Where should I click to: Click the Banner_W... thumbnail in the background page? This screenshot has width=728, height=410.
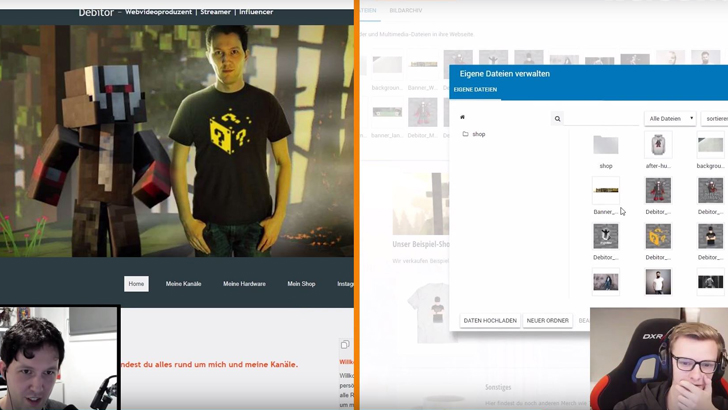pyautogui.click(x=423, y=65)
